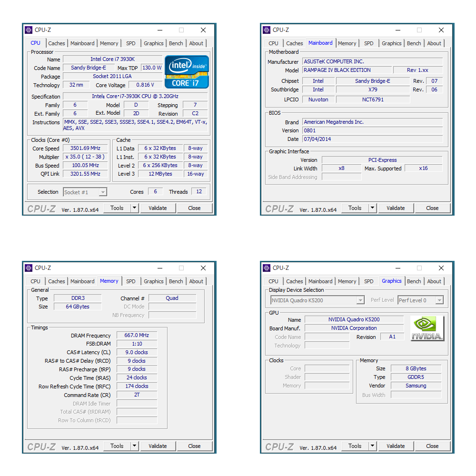
Task: Click CPU-Z title bar icon in Motherboard window
Action: (x=267, y=30)
